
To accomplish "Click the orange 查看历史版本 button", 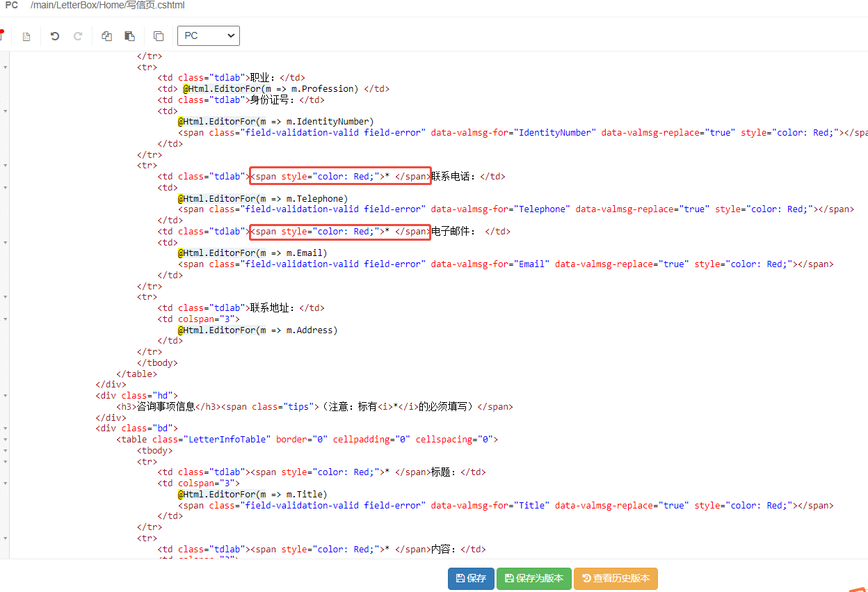I will (616, 579).
